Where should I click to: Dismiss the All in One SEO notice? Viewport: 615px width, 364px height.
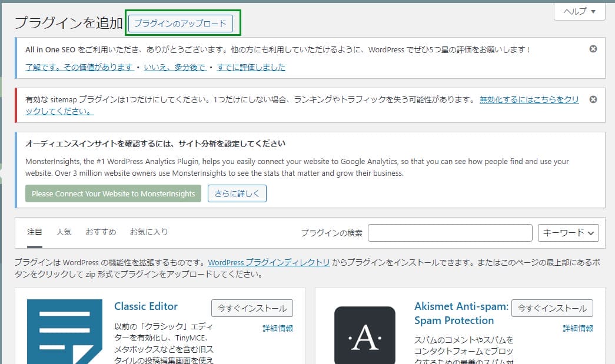click(593, 49)
